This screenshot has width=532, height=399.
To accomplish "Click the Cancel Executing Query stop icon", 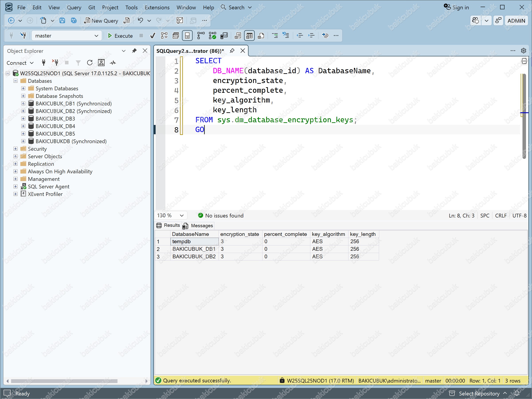I will pos(141,36).
